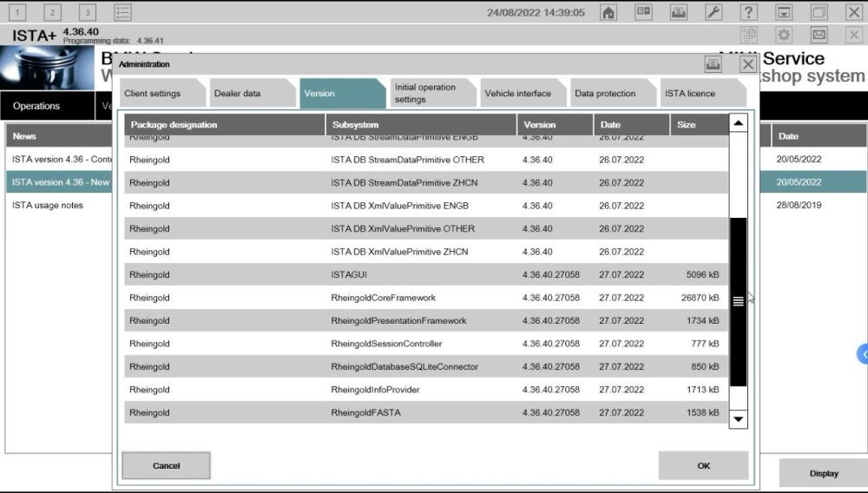Select the Version tab
This screenshot has height=493, width=868.
point(342,94)
